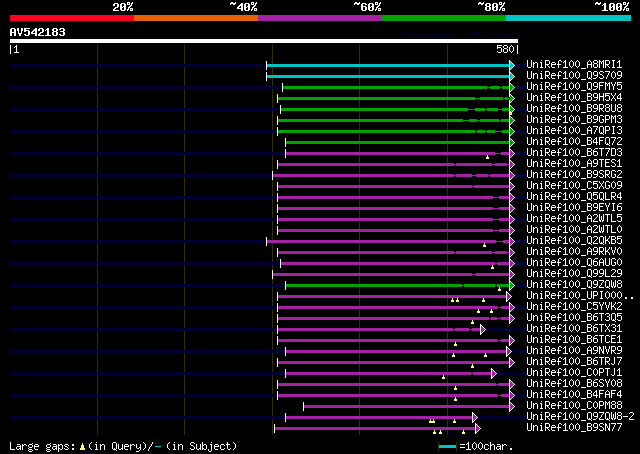Select the purple ~60% legend segment

click(320, 18)
